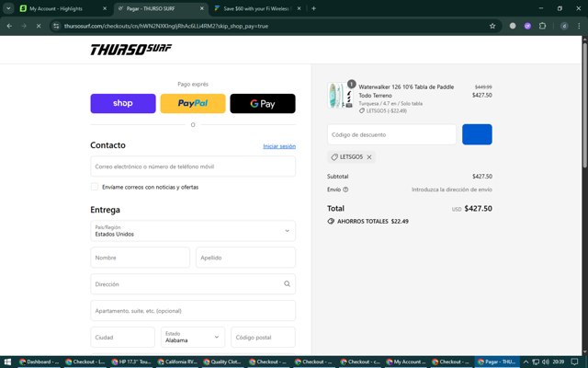The image size is (588, 368).
Task: Open the Extensions puzzle icon
Action: (542, 26)
